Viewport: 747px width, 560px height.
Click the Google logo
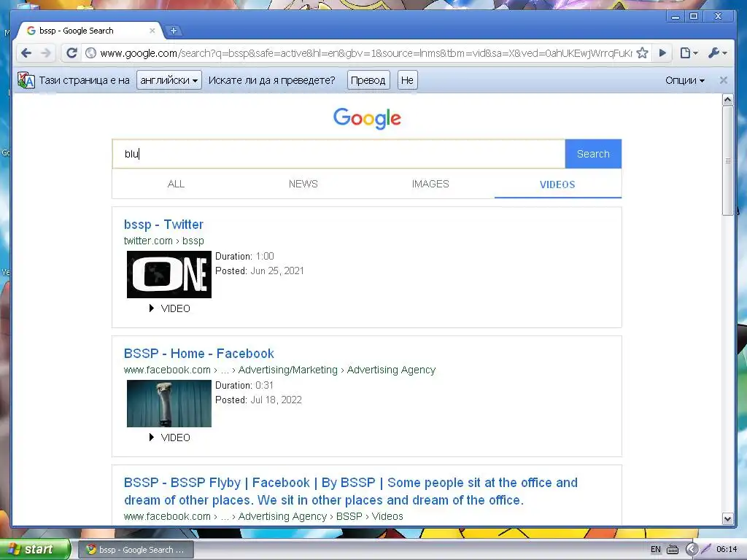(x=367, y=118)
